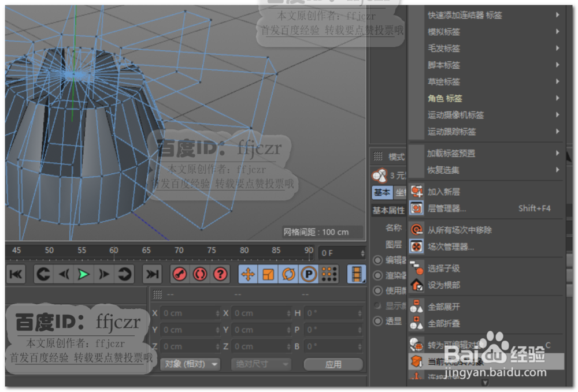The width and height of the screenshot is (578, 392).
Task: Toggle the 使用颜色 radio button
Action: (x=378, y=291)
